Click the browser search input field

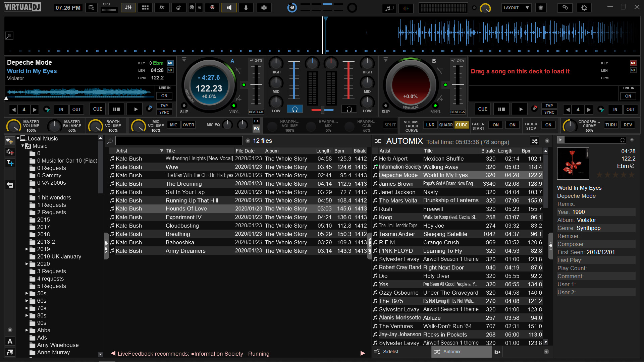[x=179, y=141]
